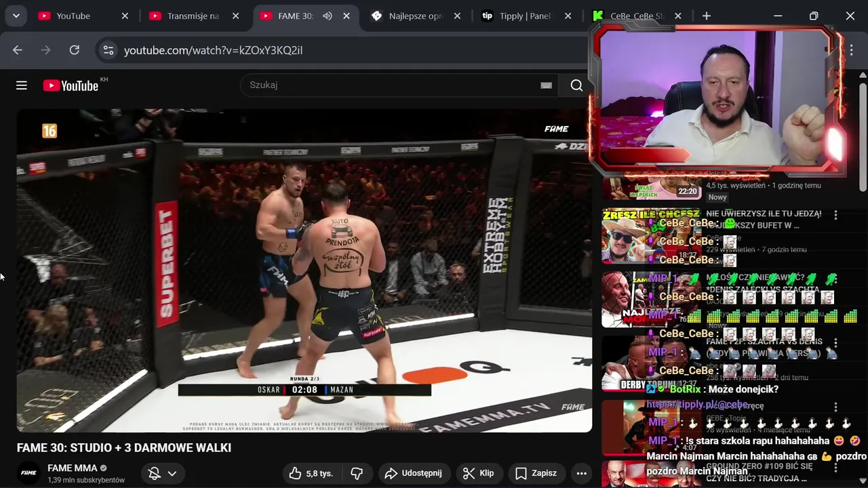Open the 22:20 recommended video thumbnail
Image resolution: width=868 pixels, height=488 pixels.
(x=652, y=189)
